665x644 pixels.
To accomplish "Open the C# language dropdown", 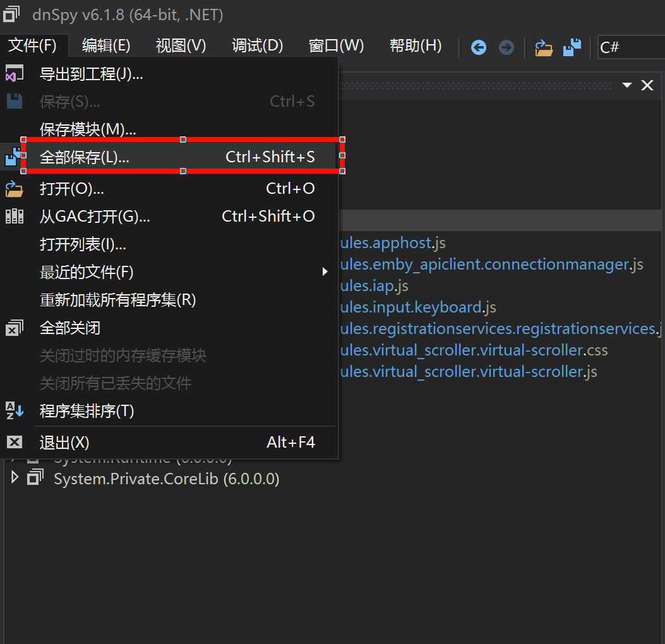I will click(x=630, y=47).
